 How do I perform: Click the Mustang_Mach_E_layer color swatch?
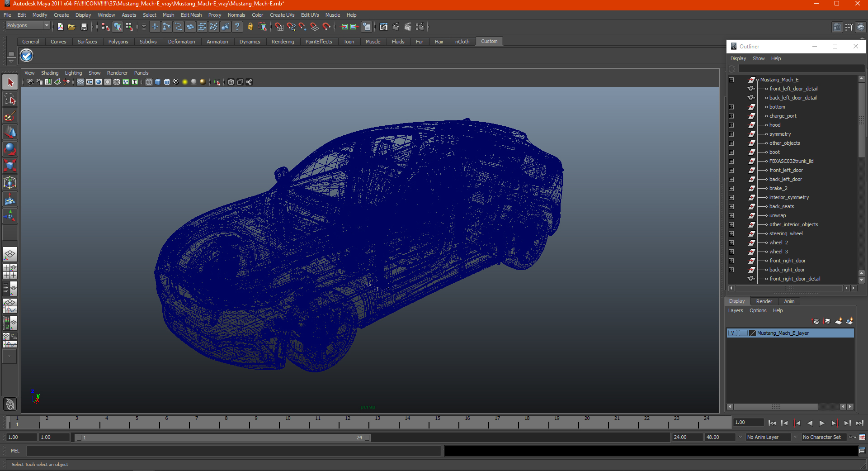click(x=753, y=333)
